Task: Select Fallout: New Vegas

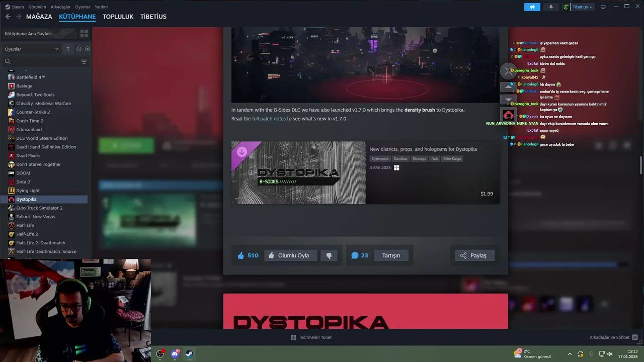Action: pyautogui.click(x=36, y=217)
